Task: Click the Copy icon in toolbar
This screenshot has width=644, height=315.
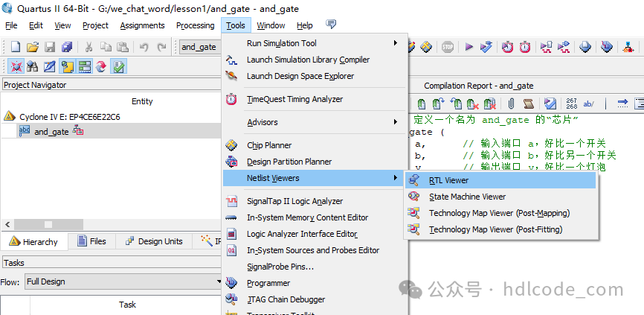Action: [x=106, y=47]
